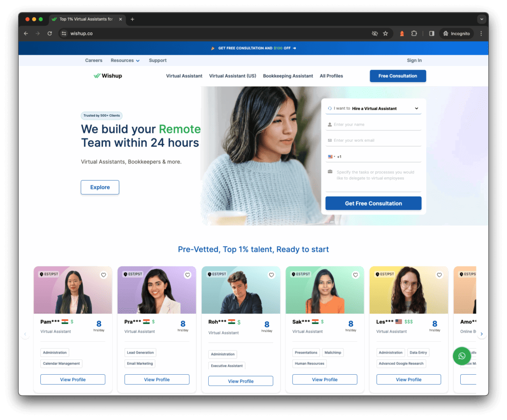
Task: Click the Wishup logo
Action: pos(108,76)
